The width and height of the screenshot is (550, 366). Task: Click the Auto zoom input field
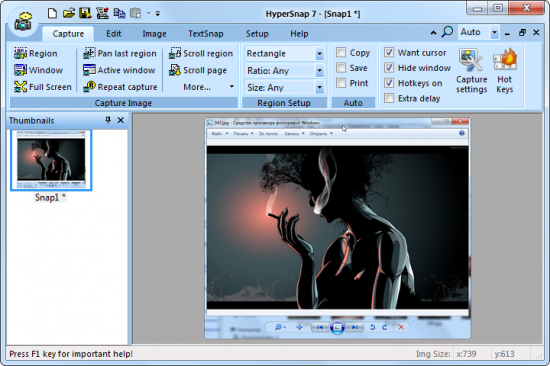473,32
